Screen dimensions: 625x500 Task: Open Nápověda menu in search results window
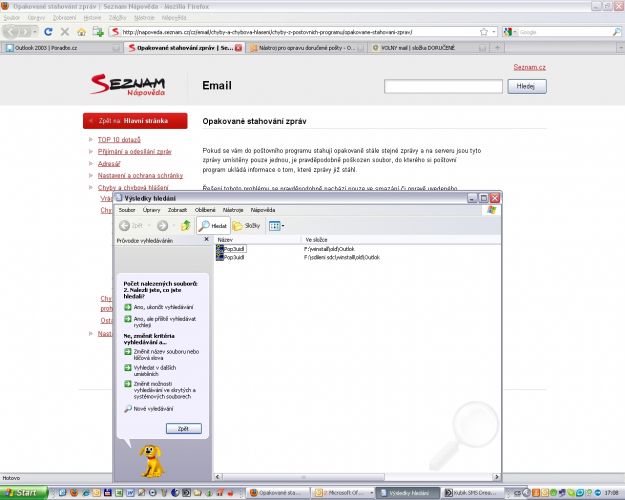click(x=263, y=210)
